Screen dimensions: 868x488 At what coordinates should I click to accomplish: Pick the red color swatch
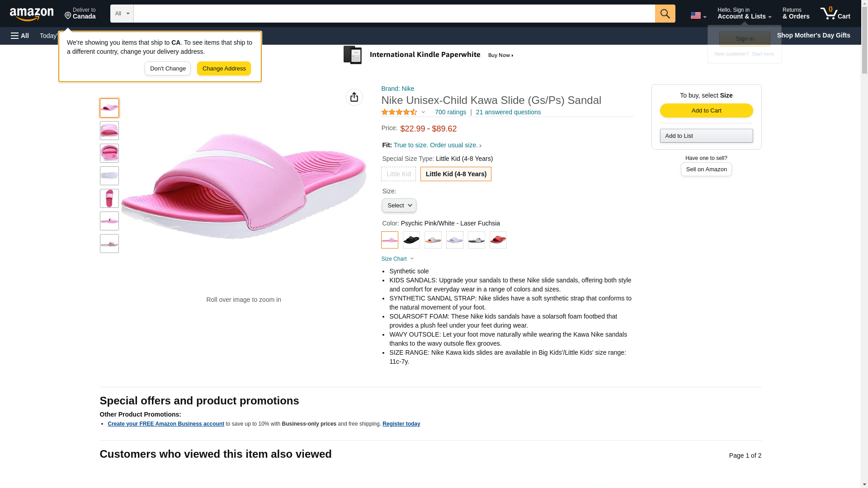(x=498, y=240)
